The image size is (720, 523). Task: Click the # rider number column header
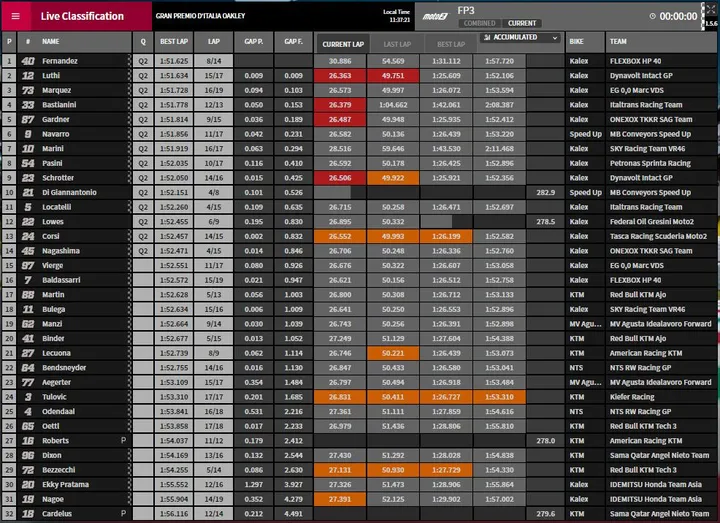[28, 41]
